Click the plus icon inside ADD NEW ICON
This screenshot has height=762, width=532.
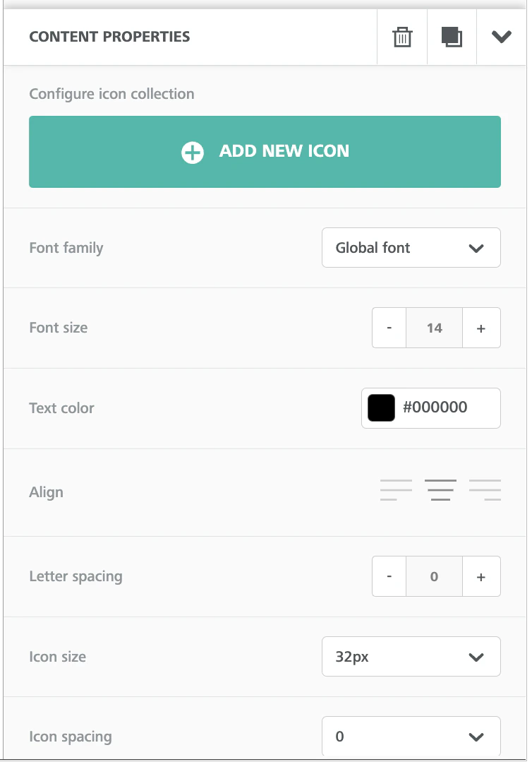click(x=192, y=151)
